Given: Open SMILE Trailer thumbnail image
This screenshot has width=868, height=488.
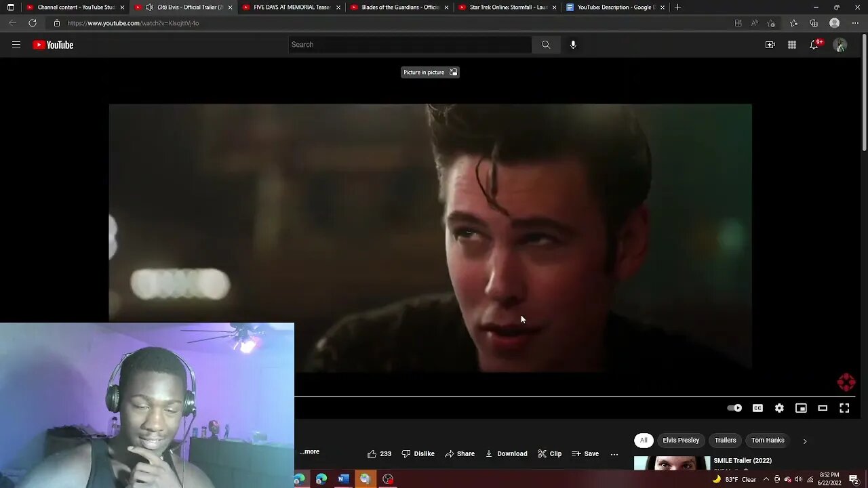Looking at the screenshot, I should 672,464.
